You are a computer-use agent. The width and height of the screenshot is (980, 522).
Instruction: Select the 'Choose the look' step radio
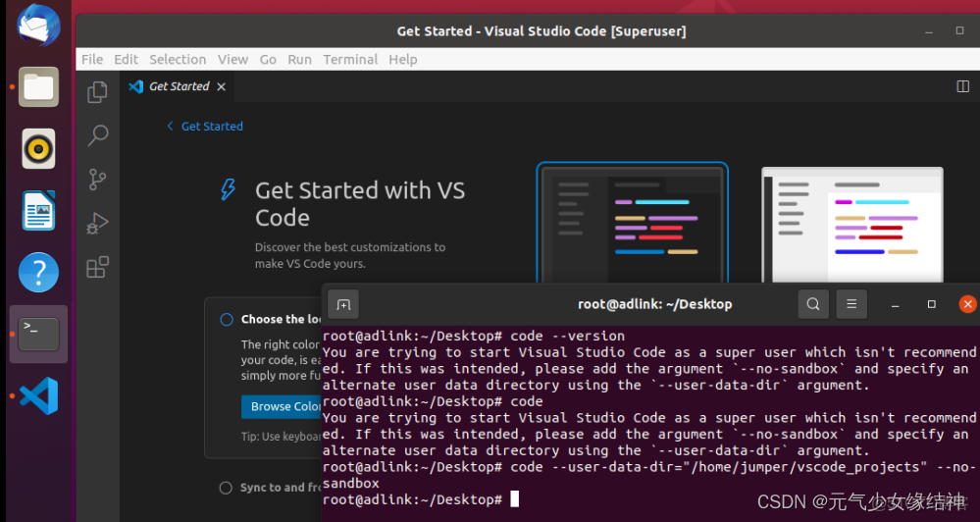[x=227, y=319]
